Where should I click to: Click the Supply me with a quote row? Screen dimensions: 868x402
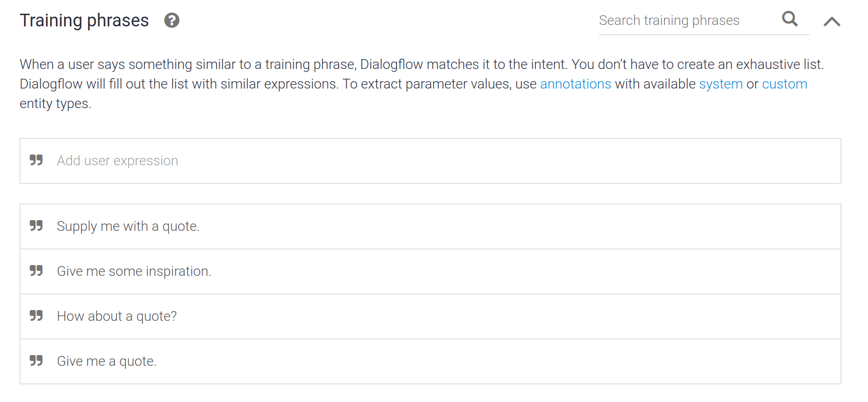(x=431, y=226)
